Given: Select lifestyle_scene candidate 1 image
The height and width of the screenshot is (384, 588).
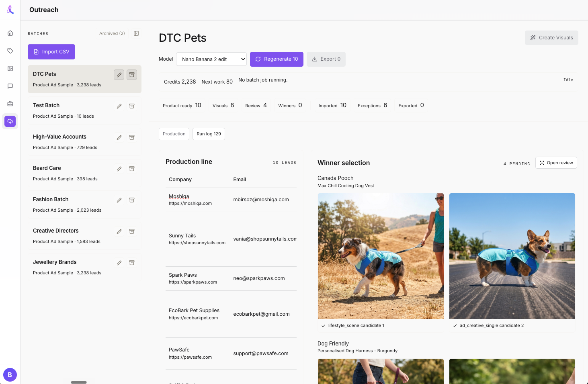Looking at the screenshot, I should pyautogui.click(x=381, y=256).
